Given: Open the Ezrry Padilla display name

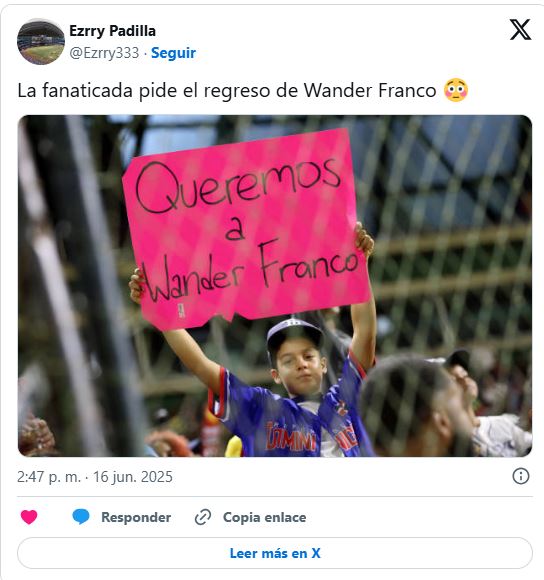Looking at the screenshot, I should click(112, 31).
